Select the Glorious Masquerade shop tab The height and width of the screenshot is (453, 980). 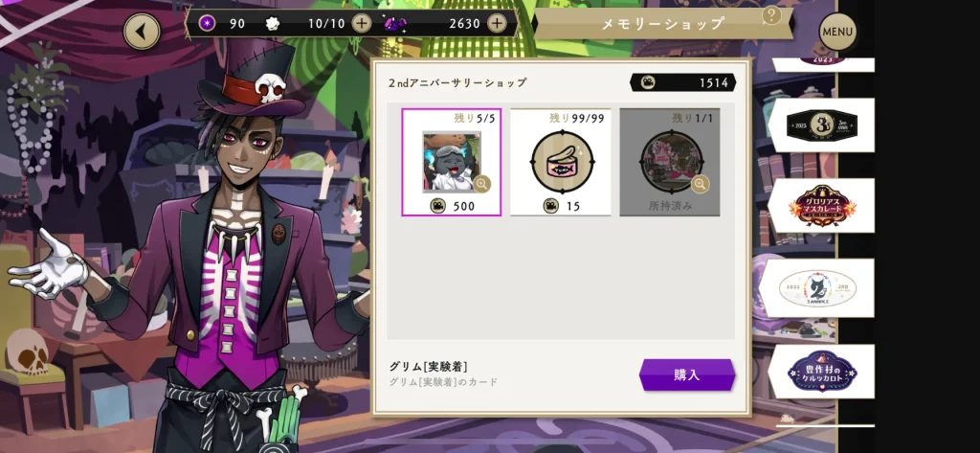tap(820, 205)
